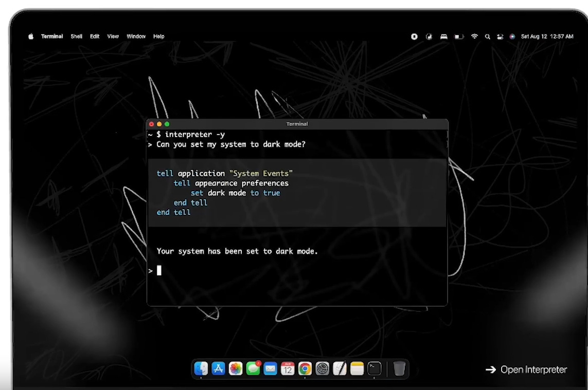Open Calendar showing date 12
This screenshot has width=588, height=390.
click(288, 368)
